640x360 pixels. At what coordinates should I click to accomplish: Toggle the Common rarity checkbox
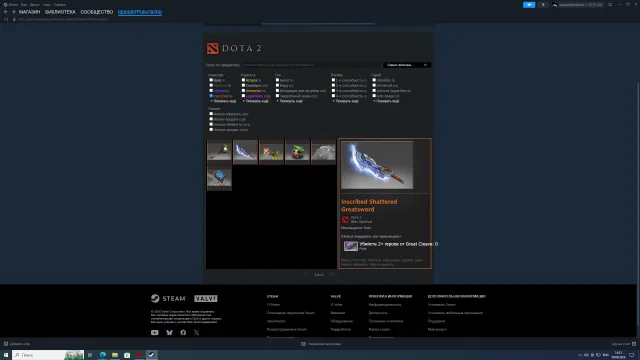click(243, 85)
